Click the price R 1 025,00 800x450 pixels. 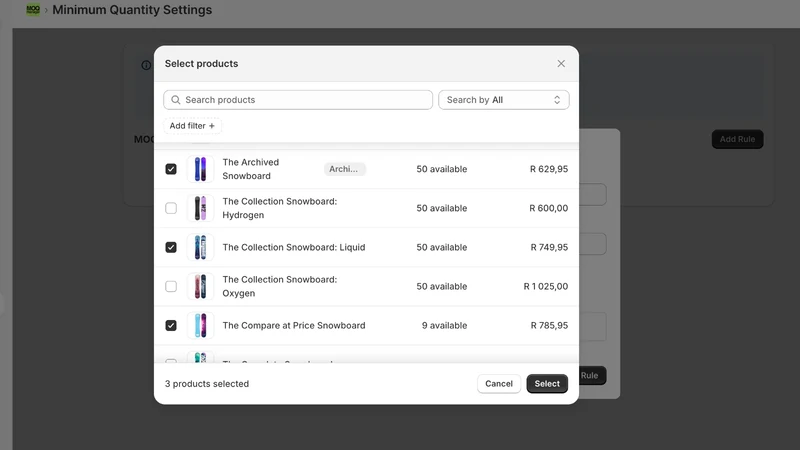pyautogui.click(x=545, y=286)
